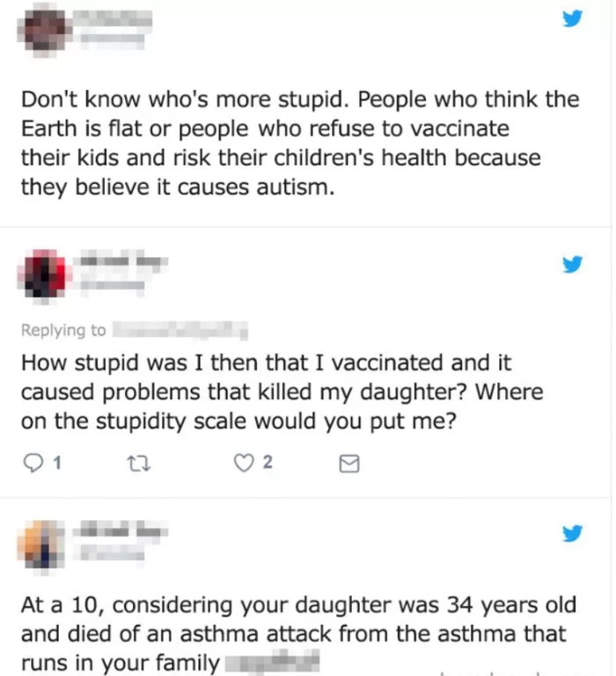
Task: Click the Twitter bird icon on the bottom tweet
Action: pyautogui.click(x=572, y=534)
